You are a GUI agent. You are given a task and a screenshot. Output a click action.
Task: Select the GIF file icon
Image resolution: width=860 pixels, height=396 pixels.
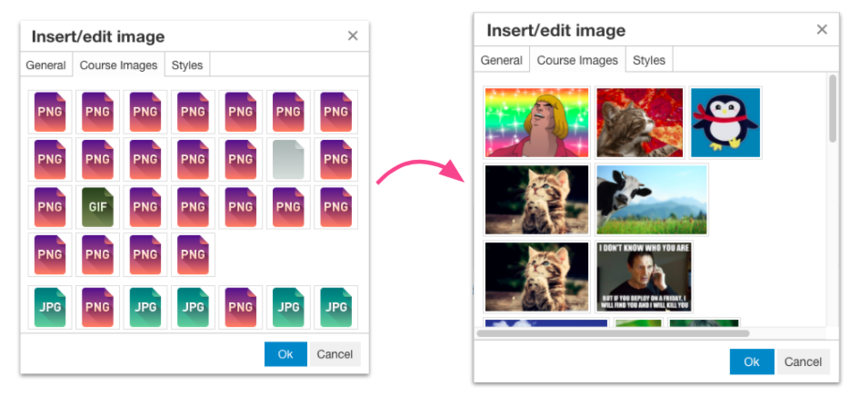[x=98, y=207]
